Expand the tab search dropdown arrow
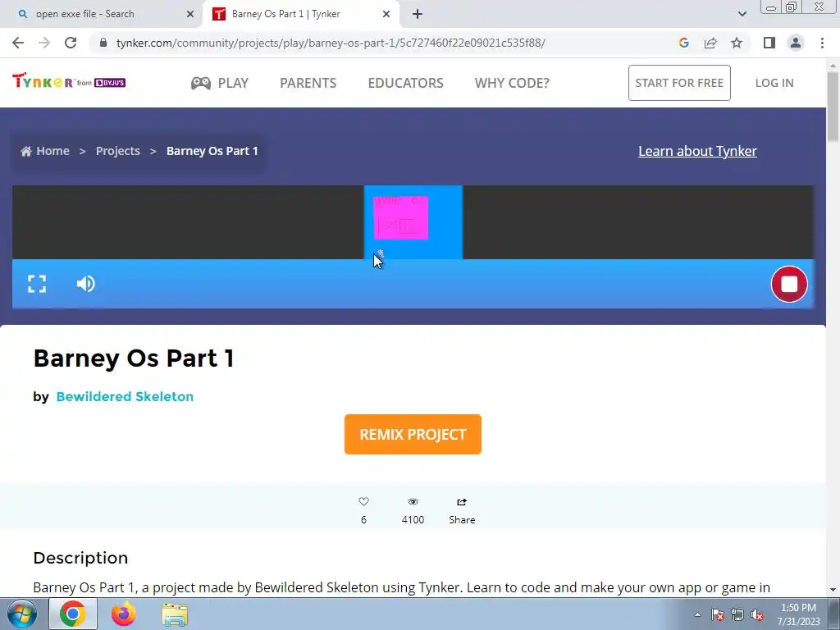 (742, 15)
